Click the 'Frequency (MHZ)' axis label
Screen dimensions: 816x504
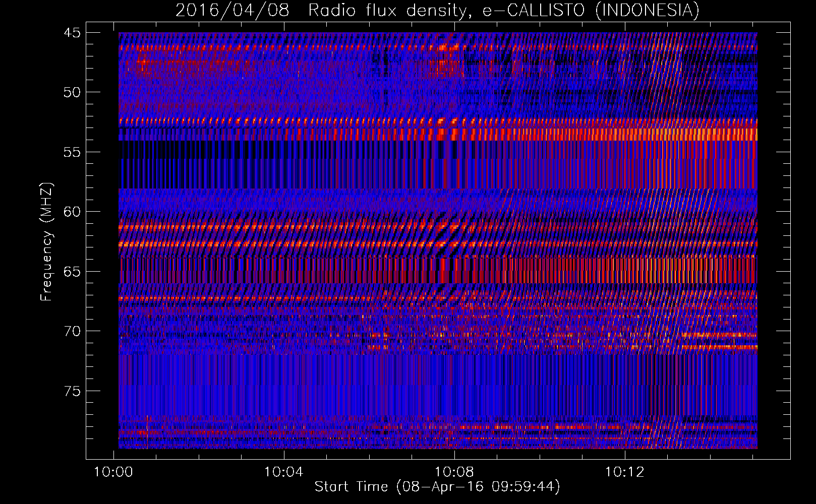click(46, 242)
